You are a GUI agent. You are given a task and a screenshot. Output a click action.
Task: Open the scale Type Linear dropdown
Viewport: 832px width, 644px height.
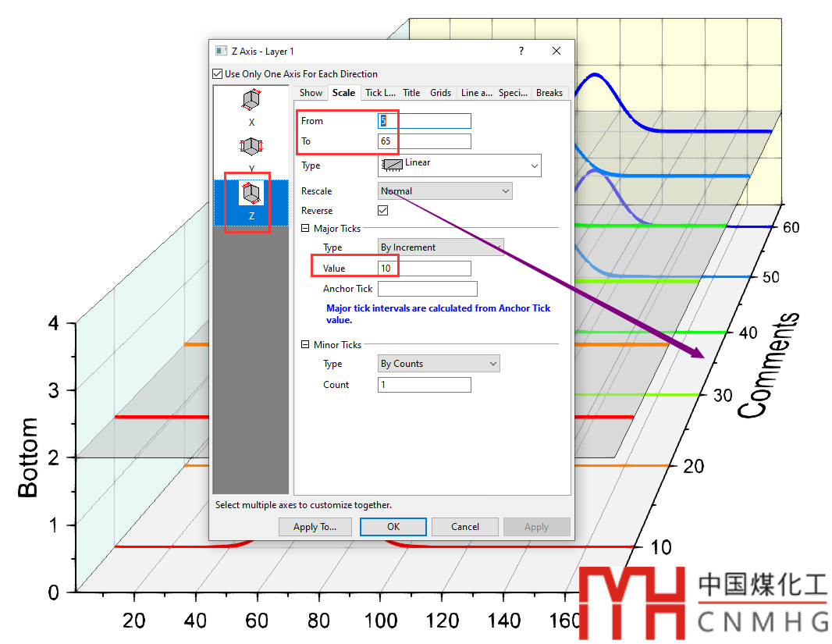(x=459, y=165)
